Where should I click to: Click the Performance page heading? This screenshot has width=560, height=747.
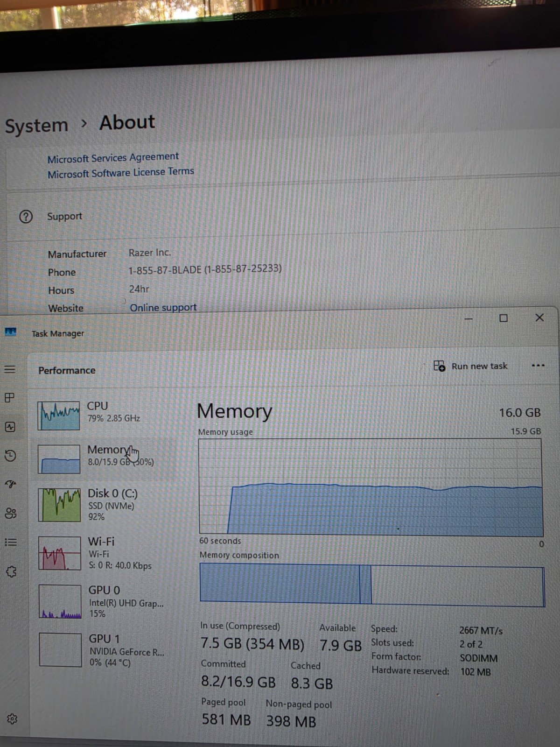point(67,370)
